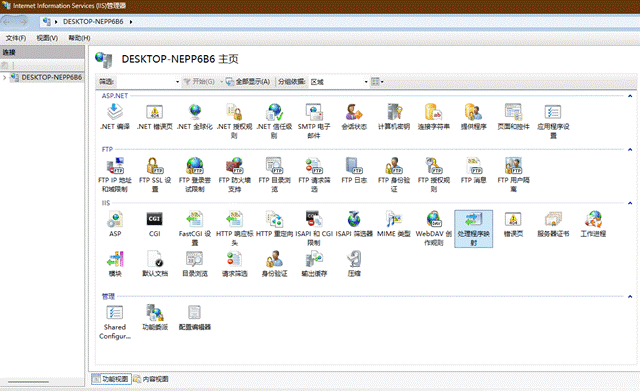Image resolution: width=640 pixels, height=391 pixels.
Task: Open .NET 信任级别 icon
Action: 274,112
